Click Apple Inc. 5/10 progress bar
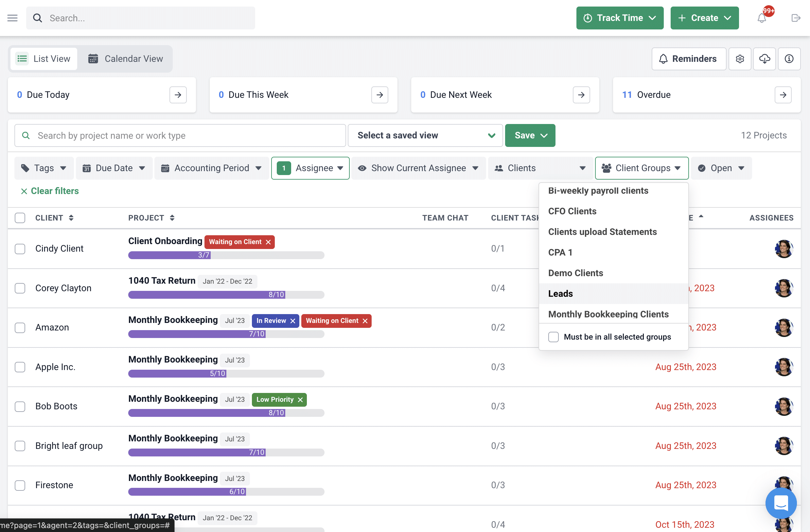 tap(226, 374)
